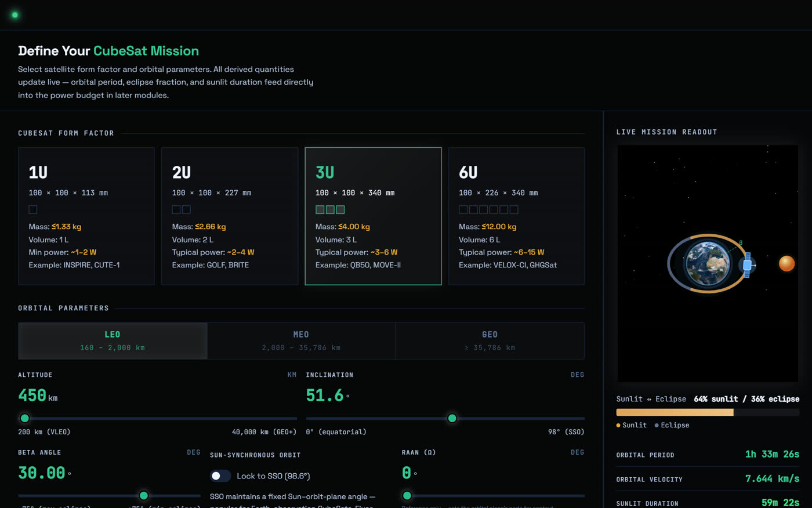The image size is (812, 508).
Task: Click the '0° (equatorial)' slider label
Action: click(336, 432)
